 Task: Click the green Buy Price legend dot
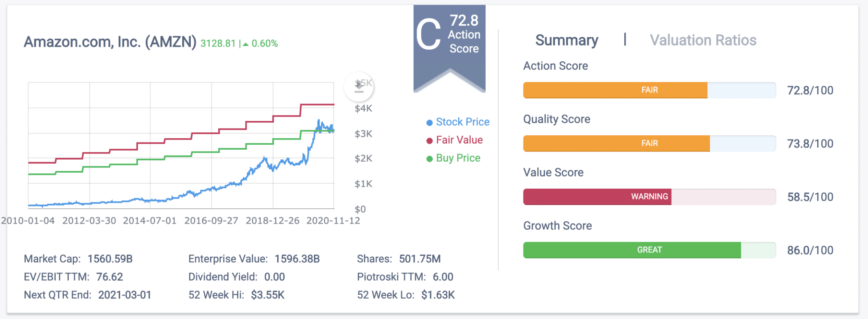pyautogui.click(x=429, y=158)
